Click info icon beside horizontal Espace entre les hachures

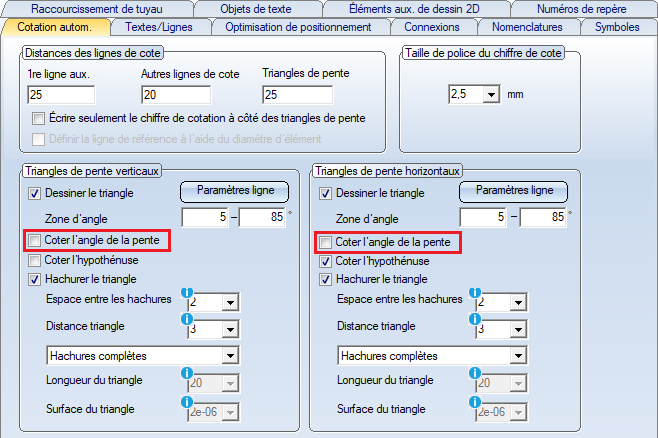coord(475,292)
